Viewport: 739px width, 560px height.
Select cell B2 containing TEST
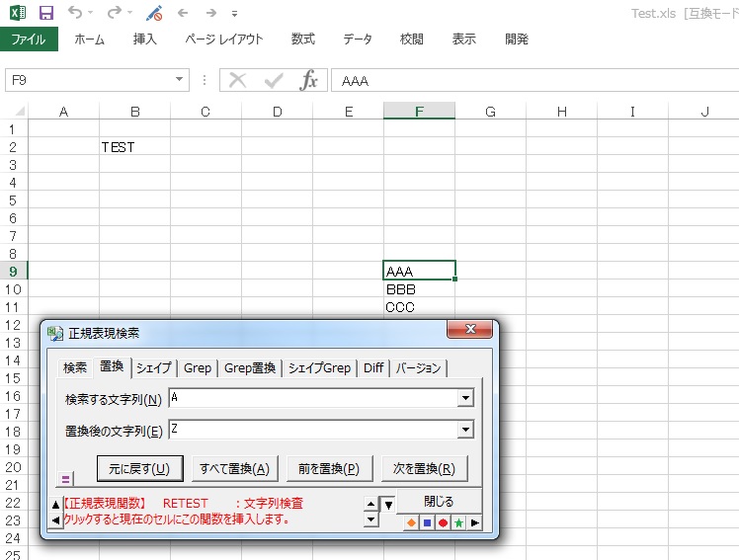click(134, 147)
